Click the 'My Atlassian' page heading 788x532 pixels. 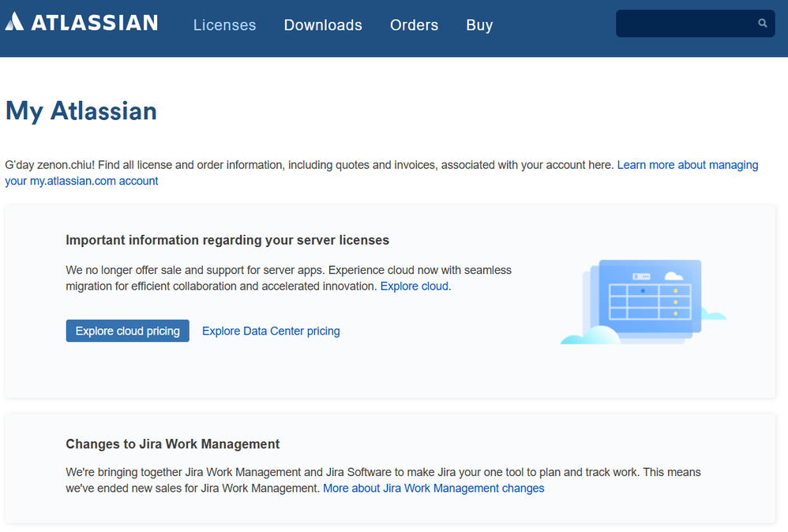click(81, 111)
